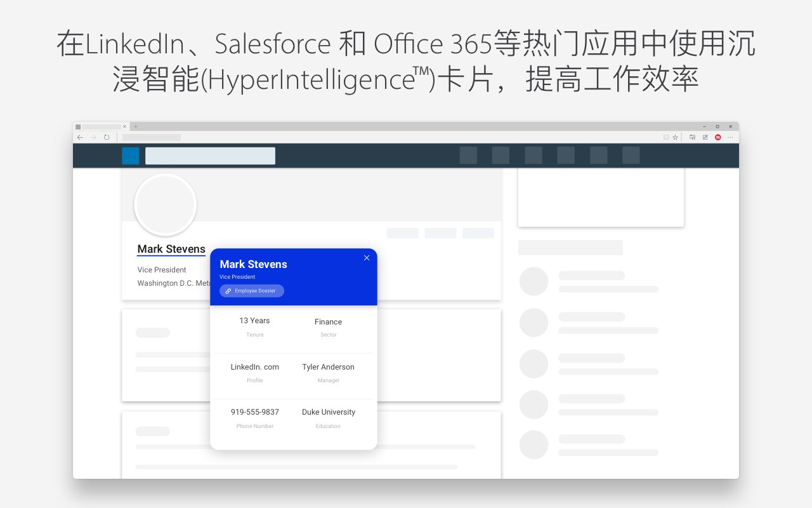Open the favorites hub icon
Viewport: 812px width, 508px height.
(692, 137)
